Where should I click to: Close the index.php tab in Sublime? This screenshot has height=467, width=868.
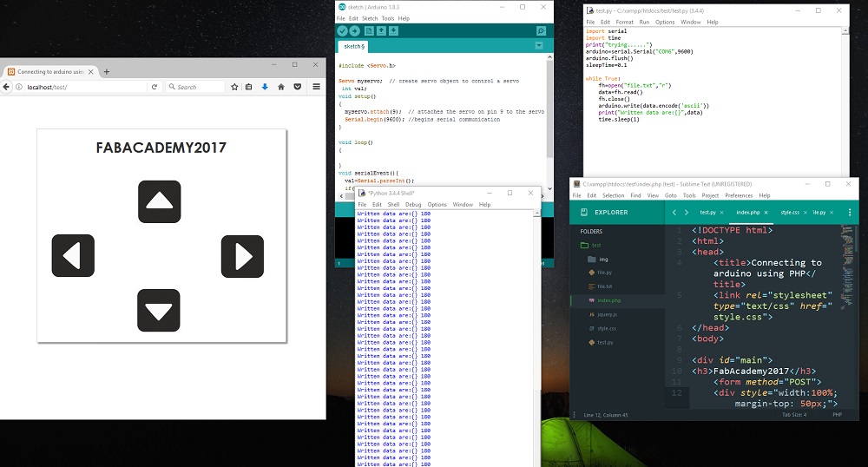pyautogui.click(x=766, y=213)
